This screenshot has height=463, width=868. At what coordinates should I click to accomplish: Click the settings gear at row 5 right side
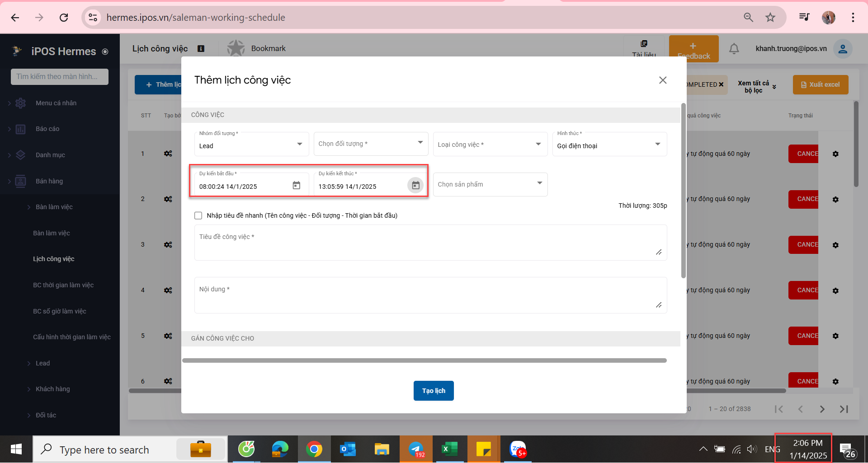835,336
